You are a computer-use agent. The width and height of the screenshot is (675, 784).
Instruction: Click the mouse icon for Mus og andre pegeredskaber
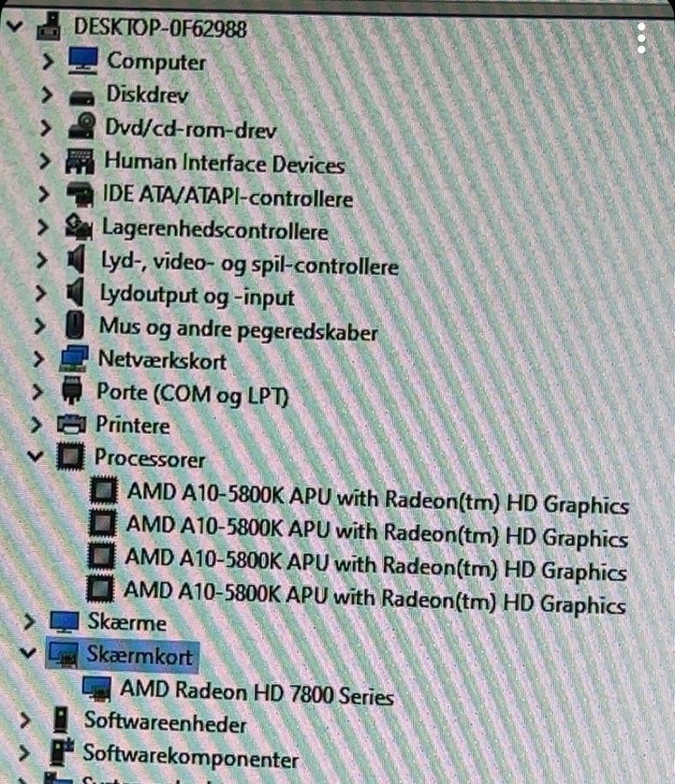click(x=75, y=325)
